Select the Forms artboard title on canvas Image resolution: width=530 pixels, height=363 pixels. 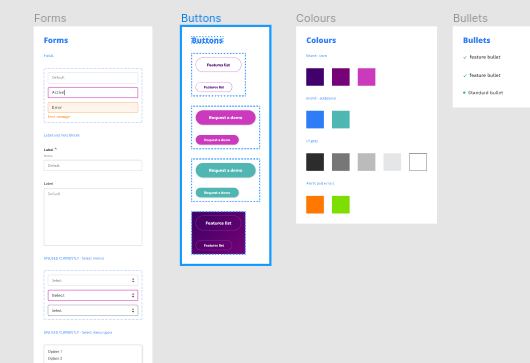coord(50,18)
